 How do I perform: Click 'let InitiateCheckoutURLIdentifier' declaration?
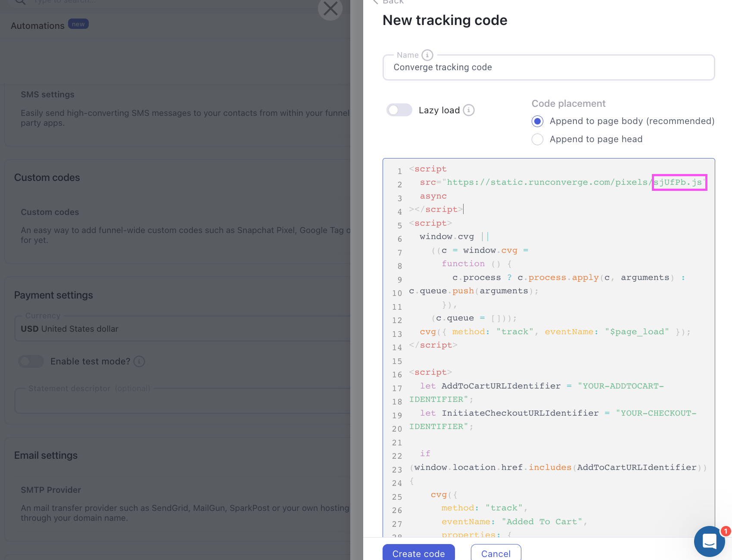click(509, 413)
